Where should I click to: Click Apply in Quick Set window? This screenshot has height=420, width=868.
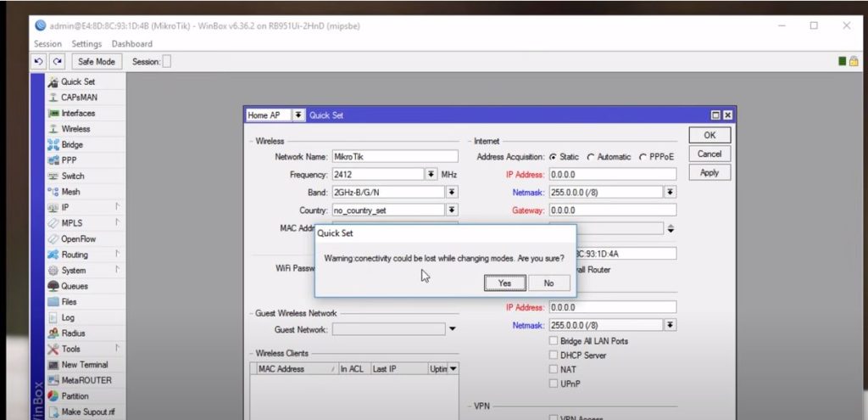[709, 172]
